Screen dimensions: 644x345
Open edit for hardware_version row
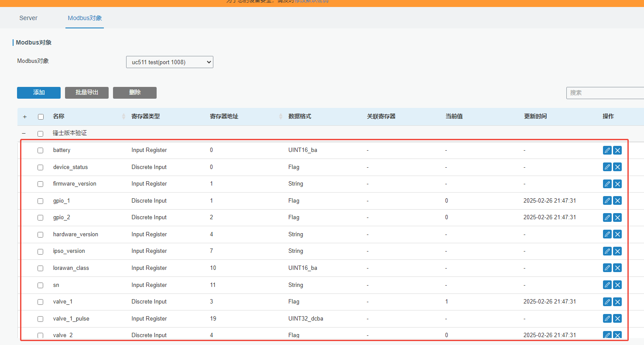[x=607, y=235]
